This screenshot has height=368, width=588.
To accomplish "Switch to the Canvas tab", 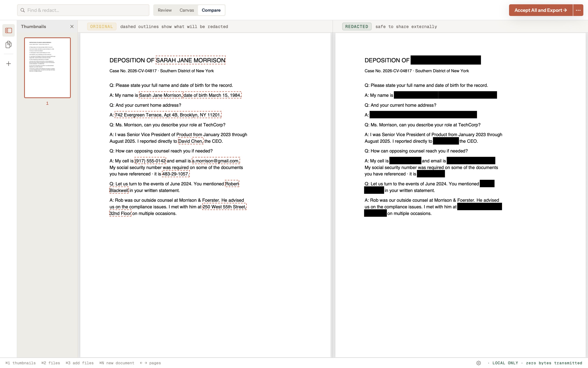I will pos(187,10).
